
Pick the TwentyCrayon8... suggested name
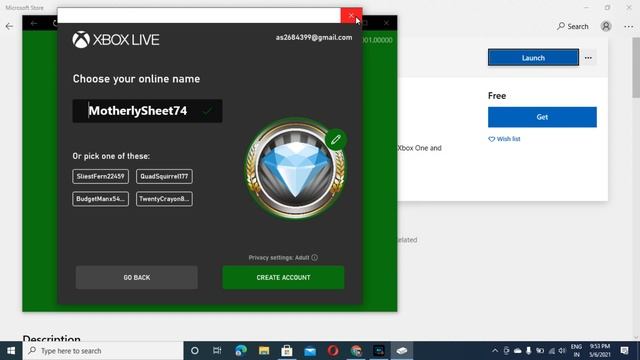tap(164, 199)
